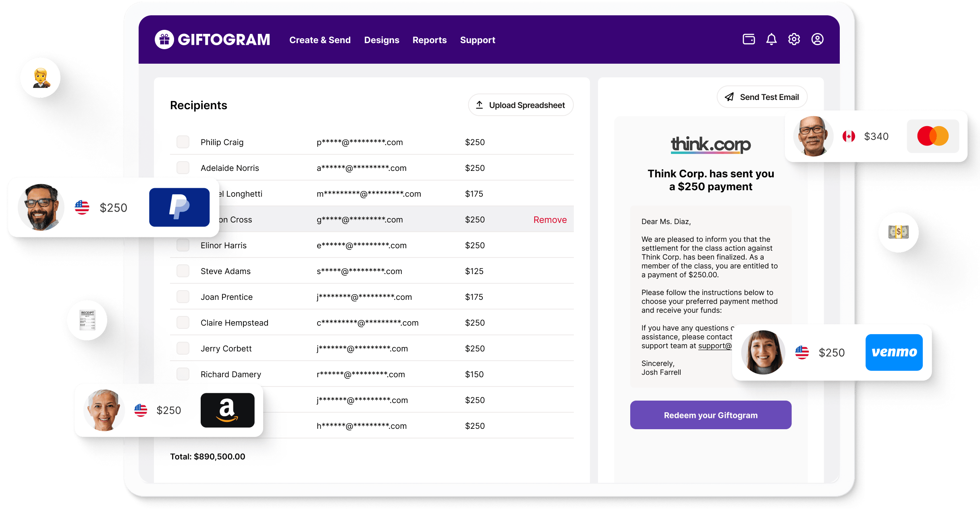Click the Josh Farrell signature
Screen dimensions: 980x509
(661, 372)
